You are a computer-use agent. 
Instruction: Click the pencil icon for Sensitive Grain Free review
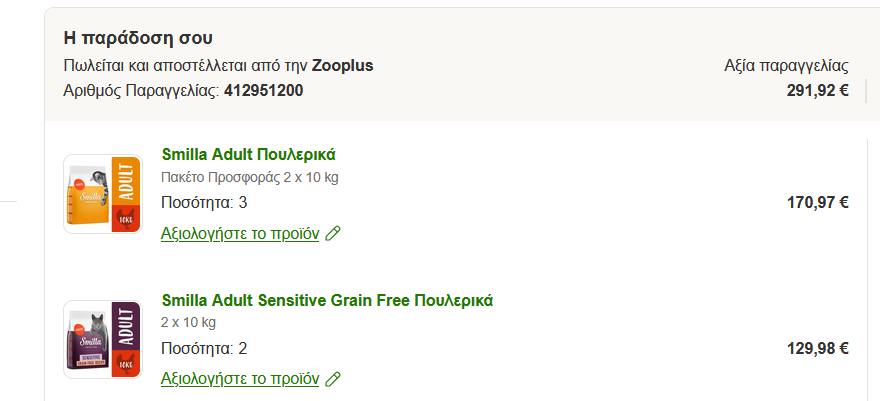click(x=334, y=379)
